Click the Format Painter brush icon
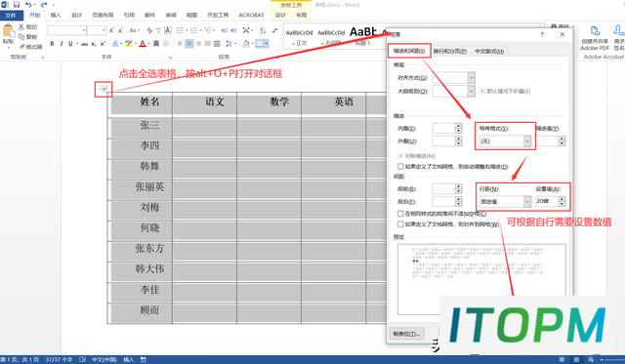The width and height of the screenshot is (625, 364). click(x=21, y=47)
